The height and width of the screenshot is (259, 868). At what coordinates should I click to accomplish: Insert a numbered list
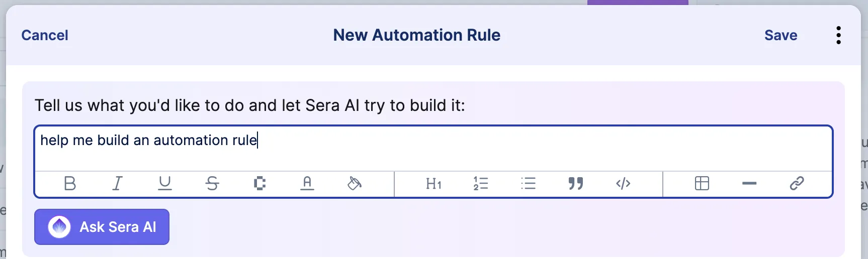[x=481, y=184]
